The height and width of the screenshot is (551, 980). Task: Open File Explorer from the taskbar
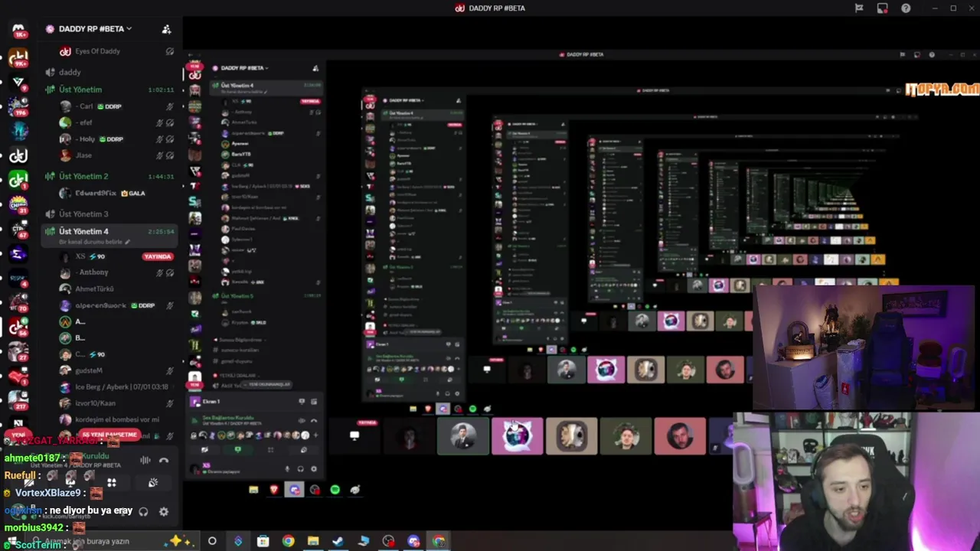click(x=313, y=542)
